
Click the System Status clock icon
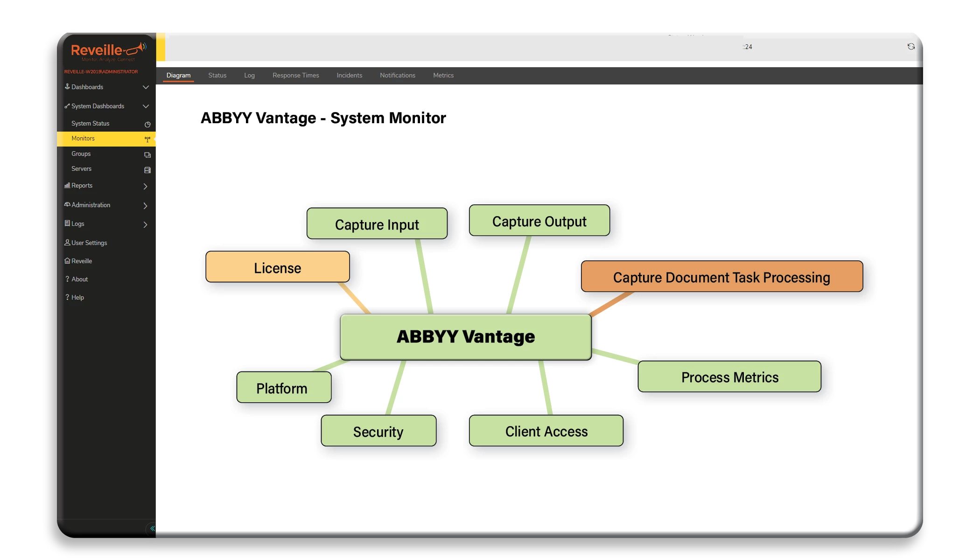[x=147, y=124]
